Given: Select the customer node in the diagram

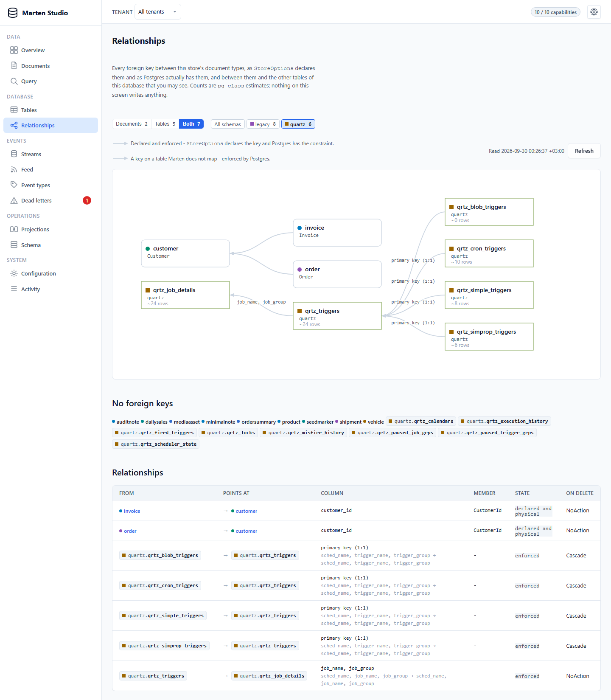Looking at the screenshot, I should (185, 253).
